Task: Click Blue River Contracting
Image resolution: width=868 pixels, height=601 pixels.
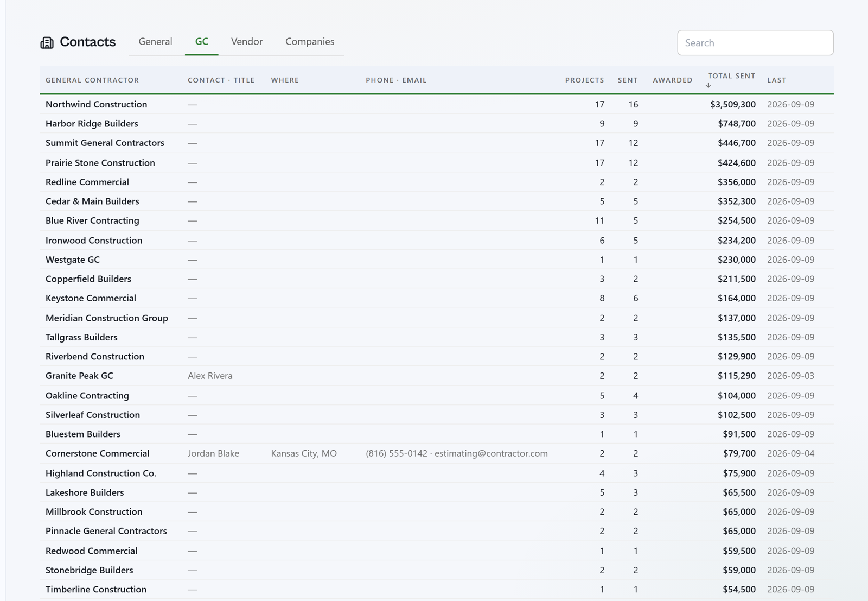Action: [92, 220]
